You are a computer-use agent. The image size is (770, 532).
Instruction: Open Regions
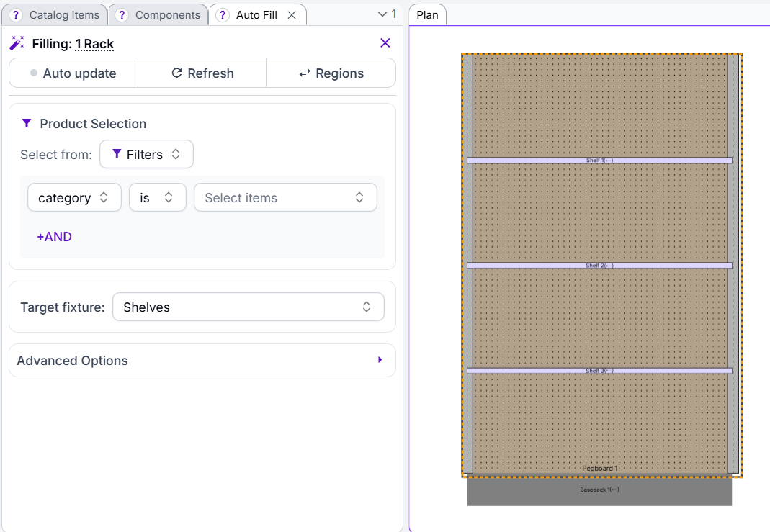(x=331, y=73)
